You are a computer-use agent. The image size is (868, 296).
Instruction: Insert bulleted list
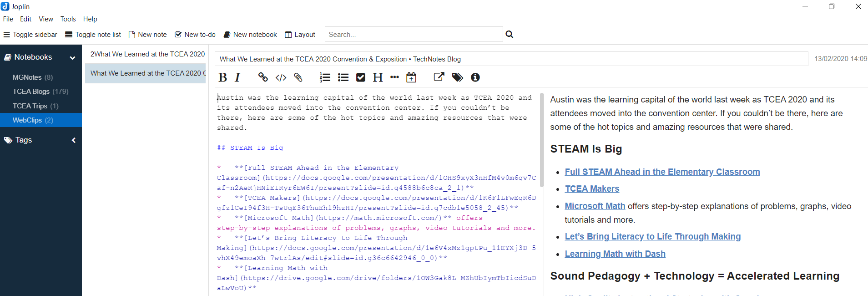343,77
